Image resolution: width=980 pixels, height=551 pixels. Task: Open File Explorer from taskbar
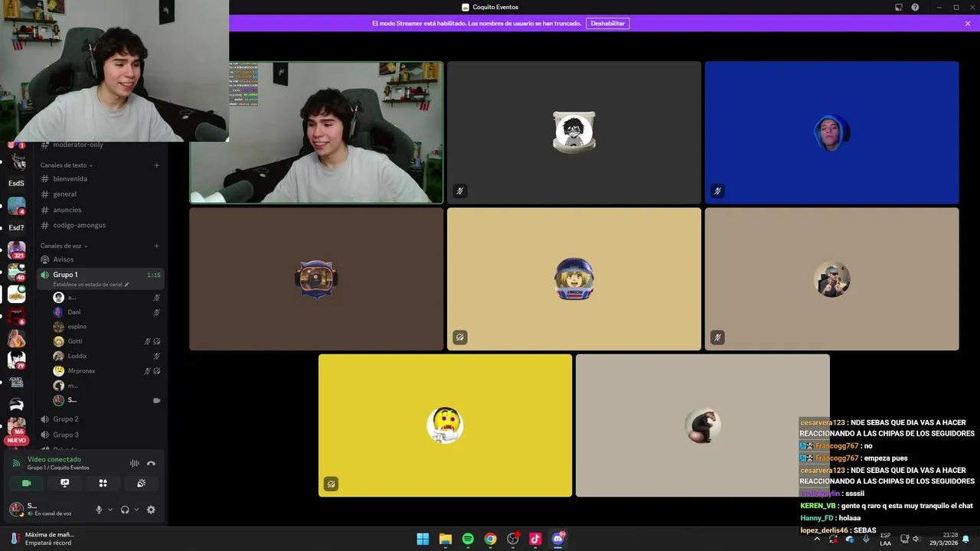pos(446,539)
